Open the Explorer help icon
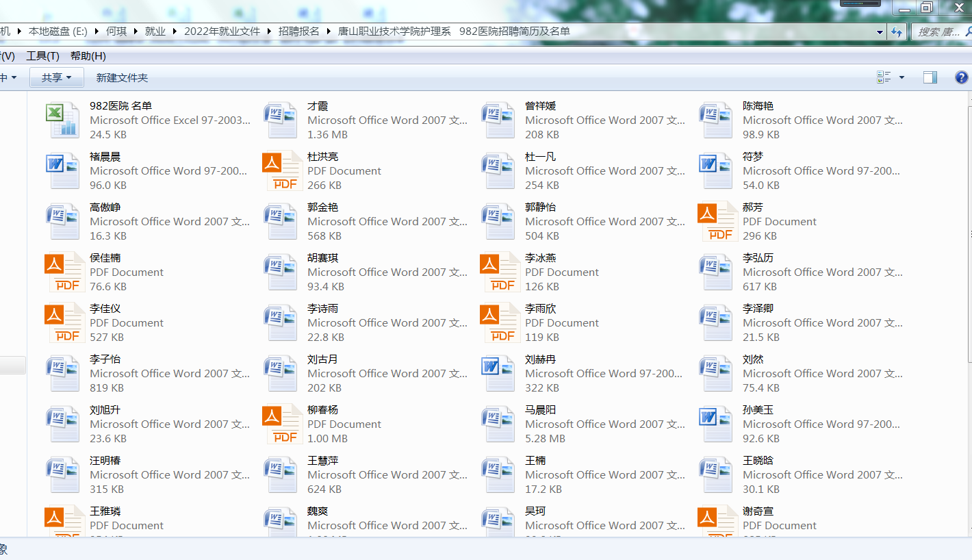This screenshot has width=972, height=560. (961, 77)
